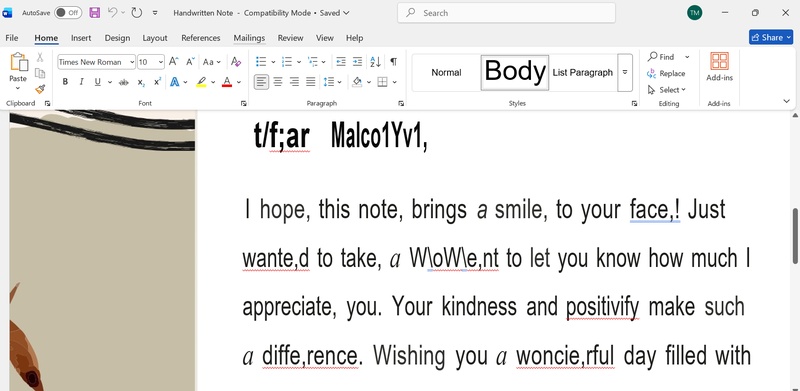Click the Save icon in title bar
Viewport: 800px width, 391px height.
[94, 13]
